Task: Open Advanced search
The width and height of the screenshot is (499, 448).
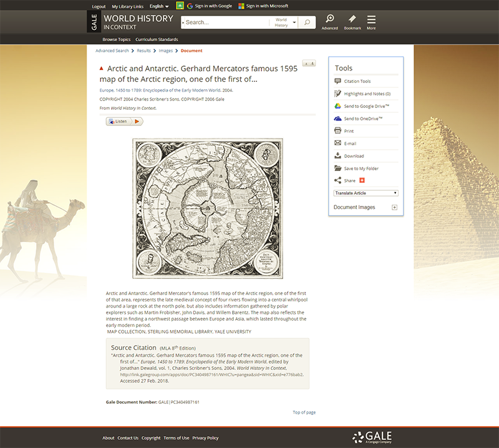Action: (330, 22)
